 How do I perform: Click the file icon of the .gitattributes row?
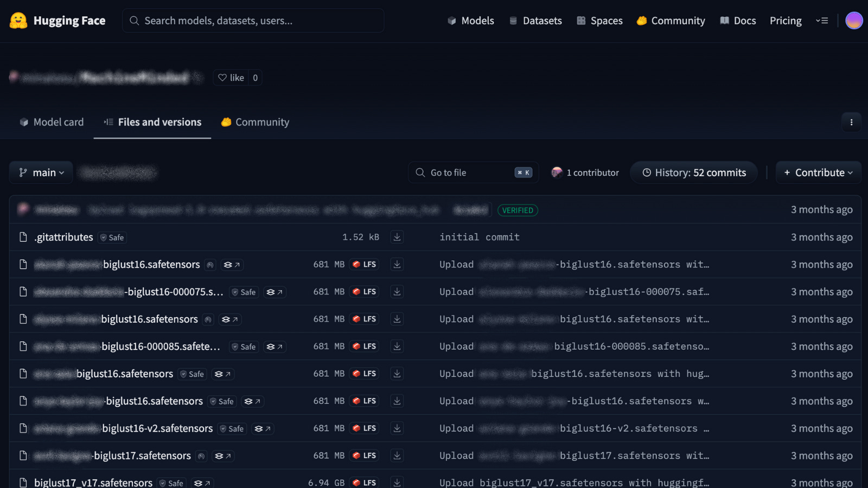(23, 237)
